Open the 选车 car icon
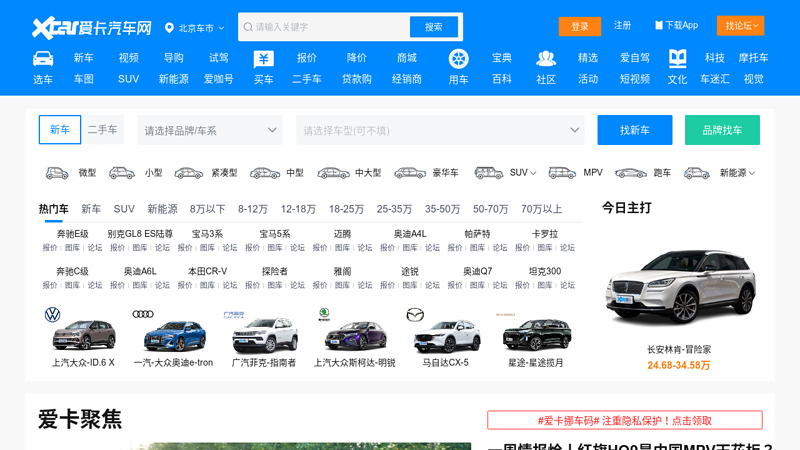Viewport: 800px width, 450px height. [43, 59]
